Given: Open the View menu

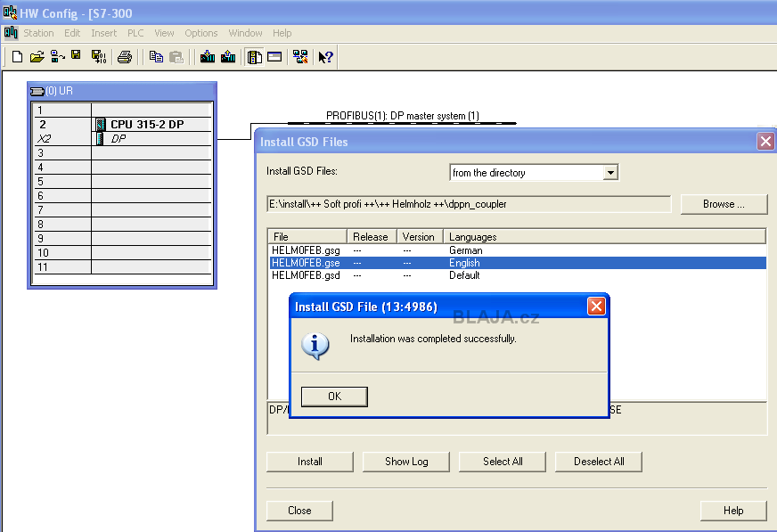Looking at the screenshot, I should [x=164, y=33].
